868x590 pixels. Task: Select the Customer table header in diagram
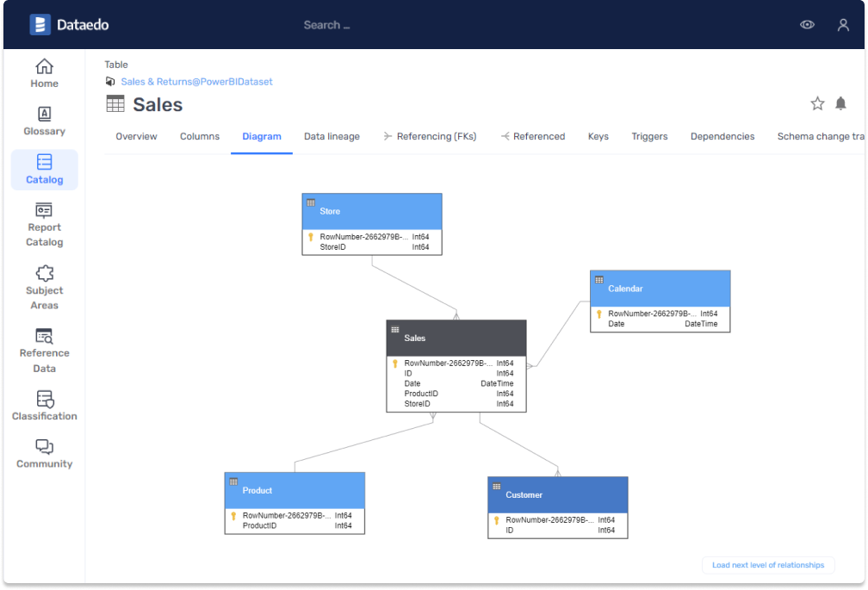[557, 494]
